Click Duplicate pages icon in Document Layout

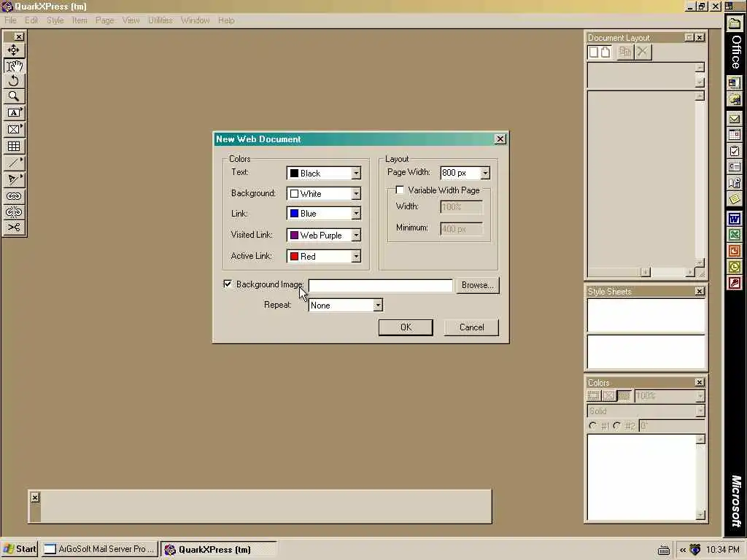pyautogui.click(x=625, y=52)
